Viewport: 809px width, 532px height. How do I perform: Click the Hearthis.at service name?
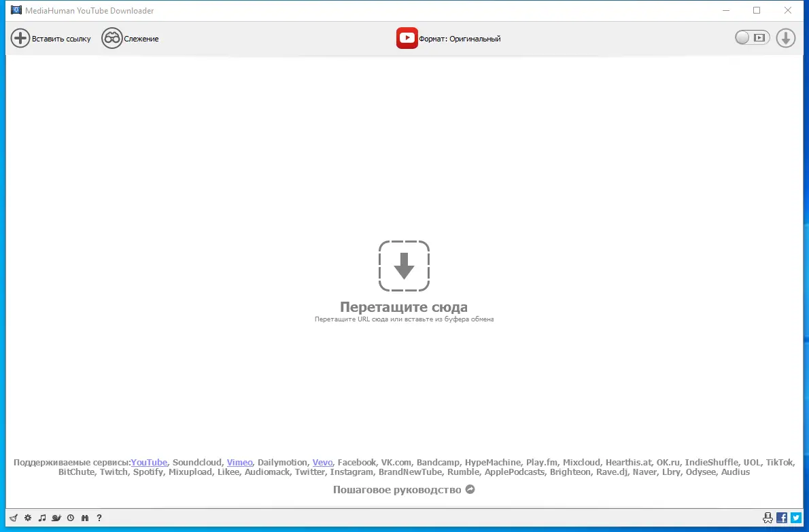coord(628,463)
